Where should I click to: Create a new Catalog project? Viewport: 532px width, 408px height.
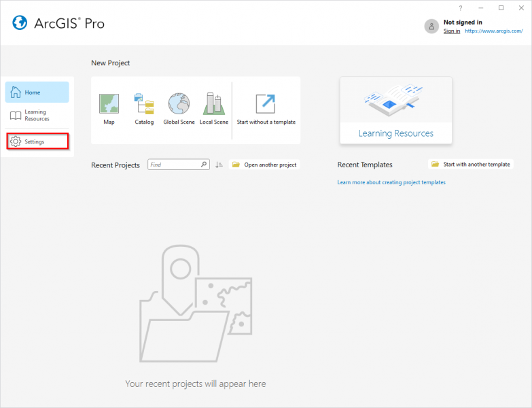(x=144, y=109)
